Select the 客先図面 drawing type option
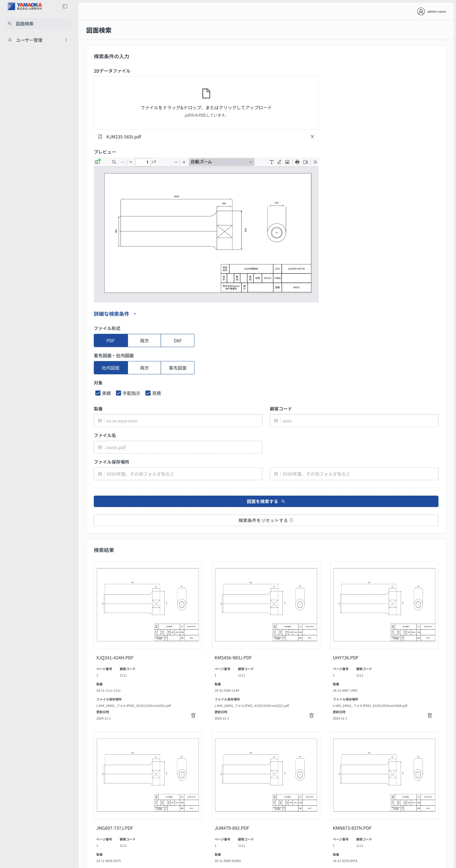The image size is (456, 868). coord(178,368)
